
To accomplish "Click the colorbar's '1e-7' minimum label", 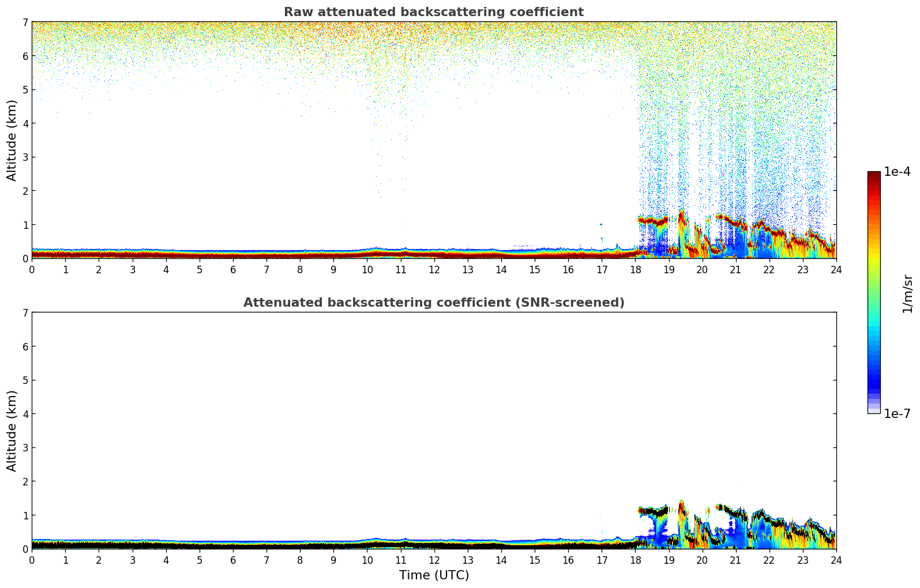I will [x=897, y=413].
